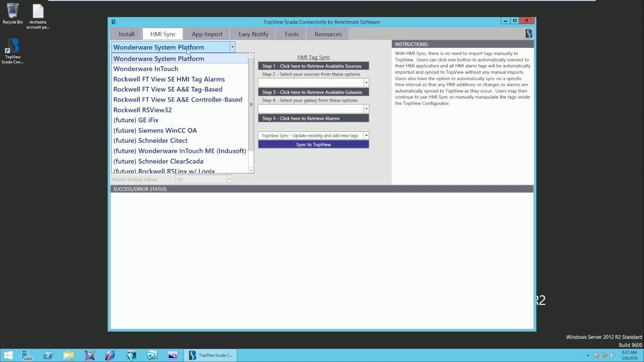Open network status tray icon
Image resolution: width=644 pixels, height=362 pixels.
tap(604, 355)
